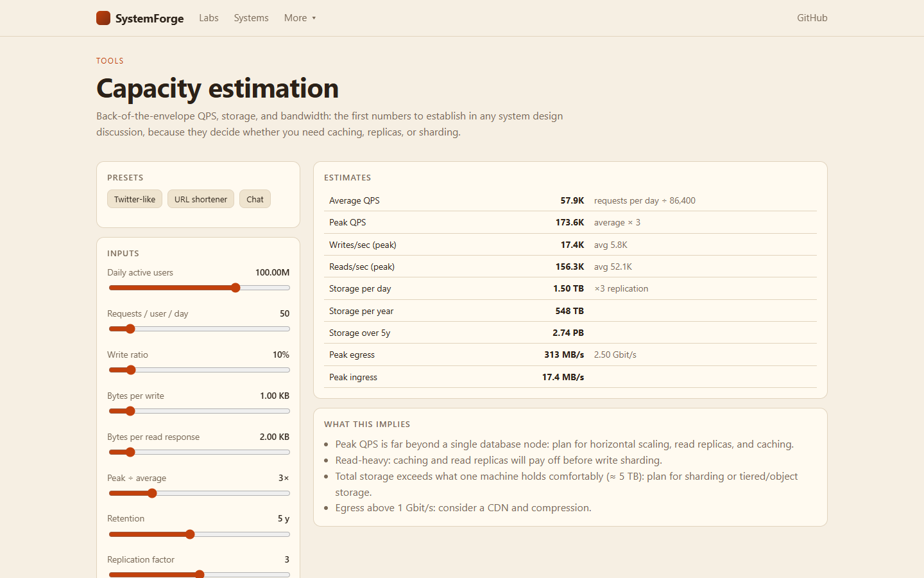This screenshot has height=578, width=924.
Task: Click the Daily active users value 100.00M
Action: 272,272
